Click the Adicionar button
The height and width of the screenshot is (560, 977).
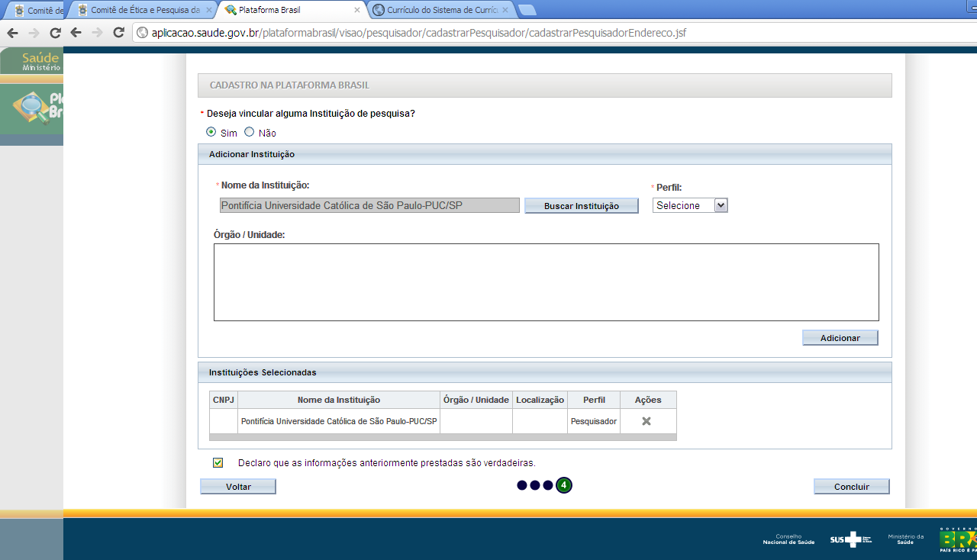(x=840, y=338)
